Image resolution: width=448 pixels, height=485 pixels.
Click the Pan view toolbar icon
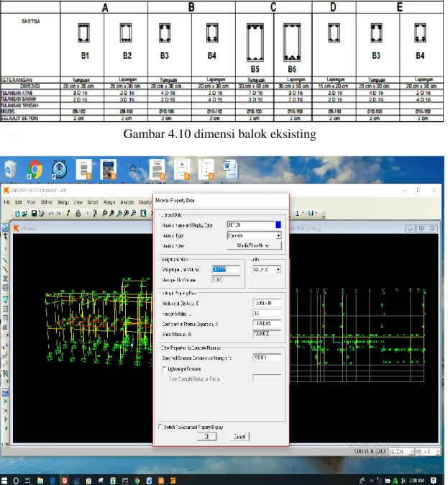pos(143,213)
